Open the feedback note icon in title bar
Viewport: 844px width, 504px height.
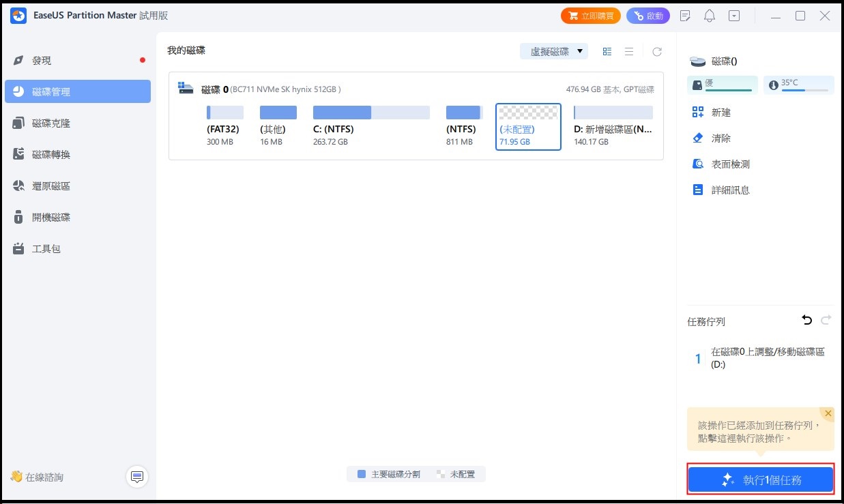pos(686,16)
